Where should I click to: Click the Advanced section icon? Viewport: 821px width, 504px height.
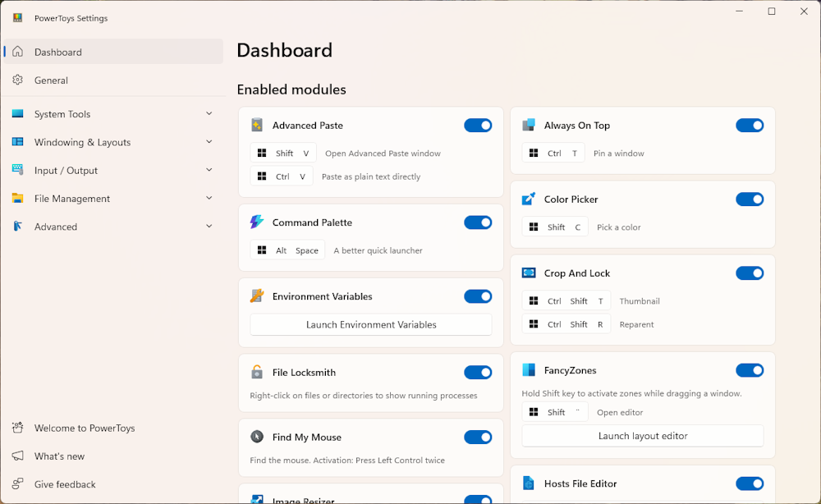(x=18, y=226)
